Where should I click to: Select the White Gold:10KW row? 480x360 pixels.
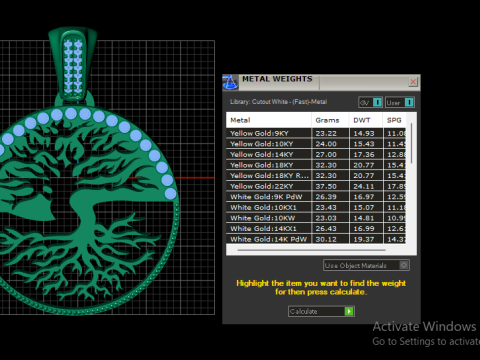point(316,218)
